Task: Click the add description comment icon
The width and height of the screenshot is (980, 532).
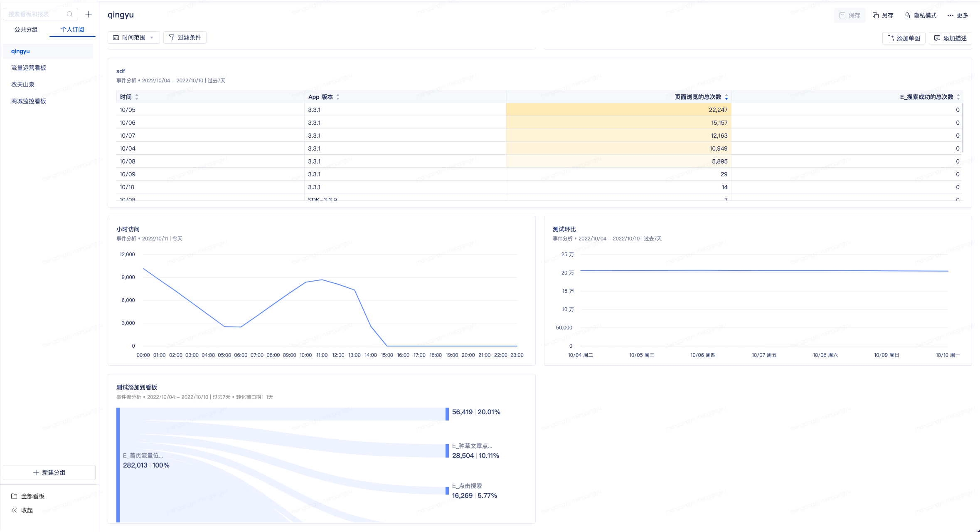Action: click(937, 38)
